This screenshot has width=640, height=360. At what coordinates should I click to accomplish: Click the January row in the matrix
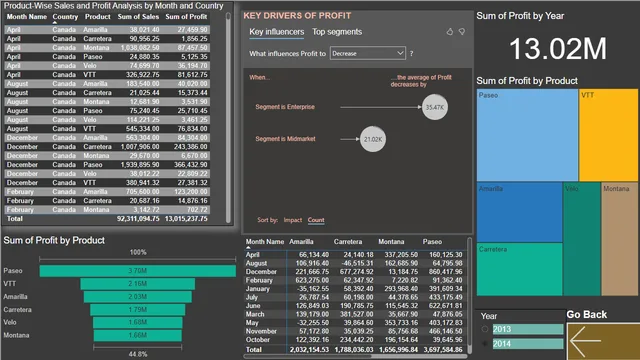click(354, 289)
